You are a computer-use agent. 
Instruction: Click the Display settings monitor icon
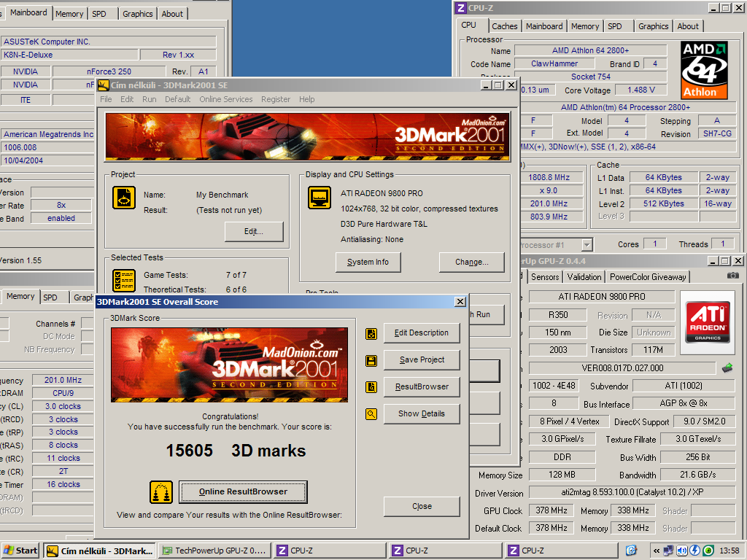[x=320, y=198]
